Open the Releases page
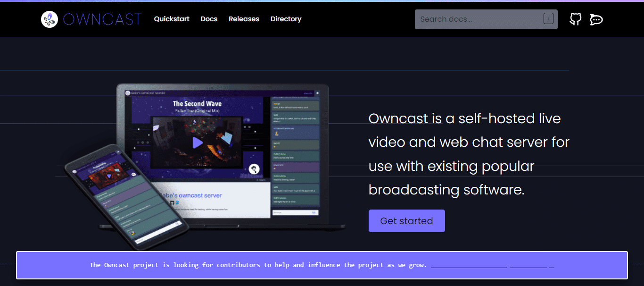The height and width of the screenshot is (286, 644). click(244, 19)
